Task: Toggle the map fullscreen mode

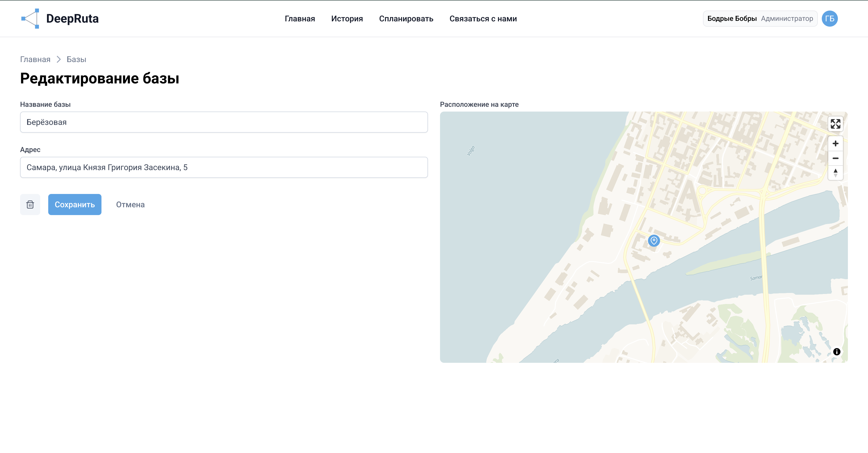Action: (x=835, y=124)
